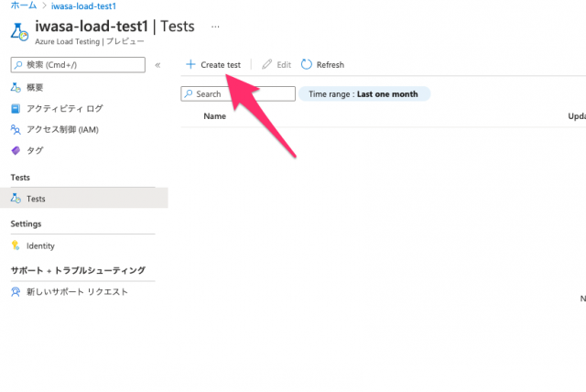The width and height of the screenshot is (586, 392).
Task: Collapse the sidebar with the double-chevron
Action: (157, 65)
